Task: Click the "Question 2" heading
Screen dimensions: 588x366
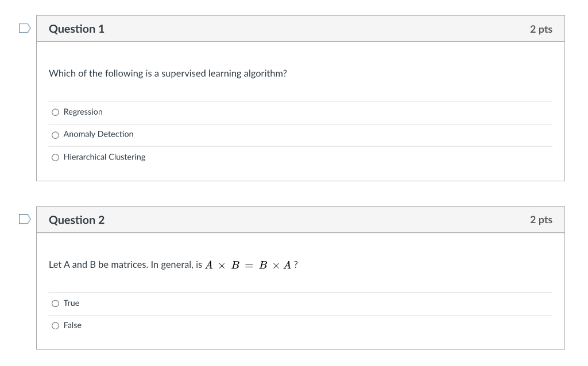Action: pos(76,220)
